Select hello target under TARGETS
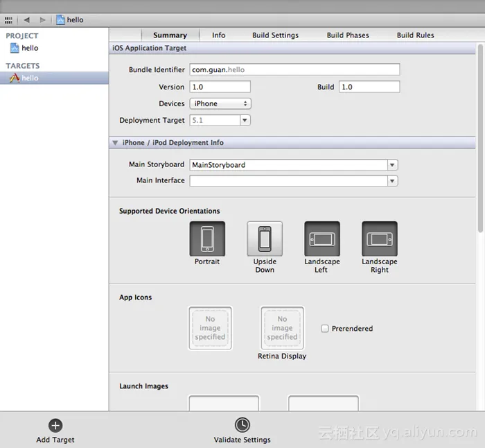Screen dimensions: 485x448 (54, 78)
